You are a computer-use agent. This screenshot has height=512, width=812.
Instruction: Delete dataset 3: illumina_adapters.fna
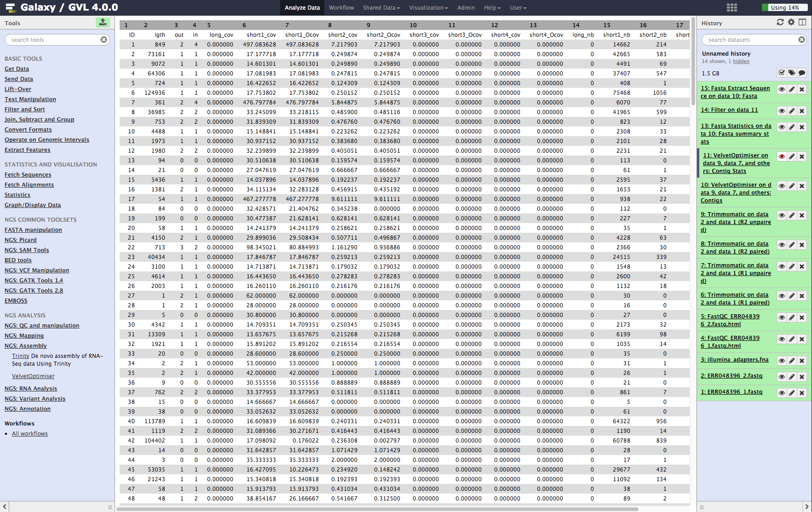click(x=802, y=361)
